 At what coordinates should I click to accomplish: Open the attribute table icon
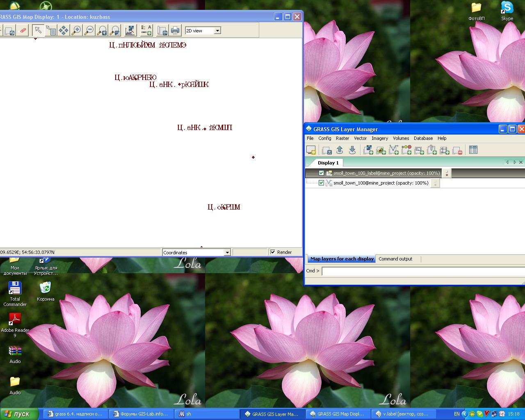tap(473, 150)
